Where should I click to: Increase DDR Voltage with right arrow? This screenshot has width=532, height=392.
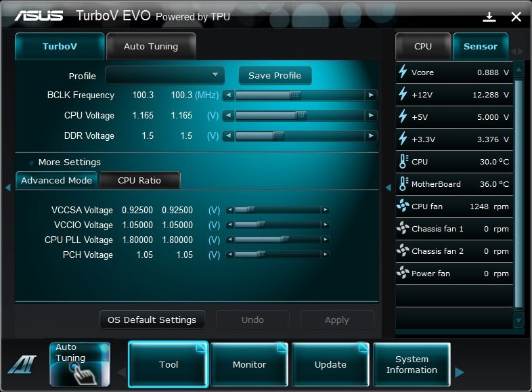coord(371,136)
